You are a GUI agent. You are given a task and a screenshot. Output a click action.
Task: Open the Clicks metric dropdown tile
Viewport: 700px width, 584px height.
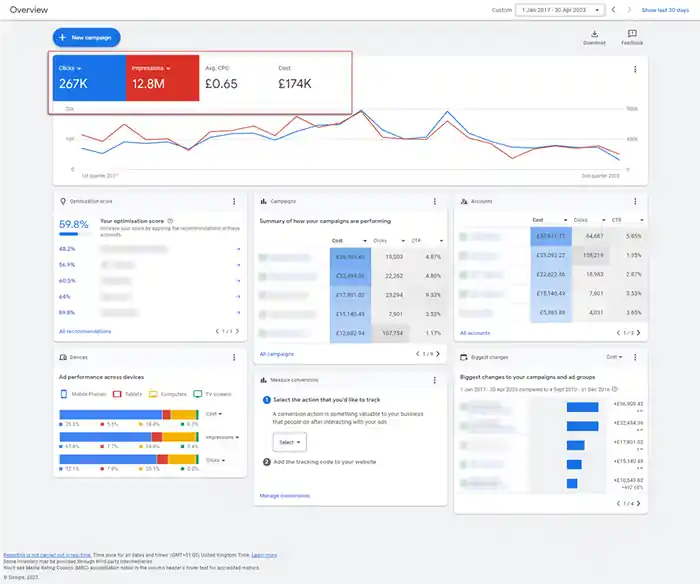(x=89, y=78)
